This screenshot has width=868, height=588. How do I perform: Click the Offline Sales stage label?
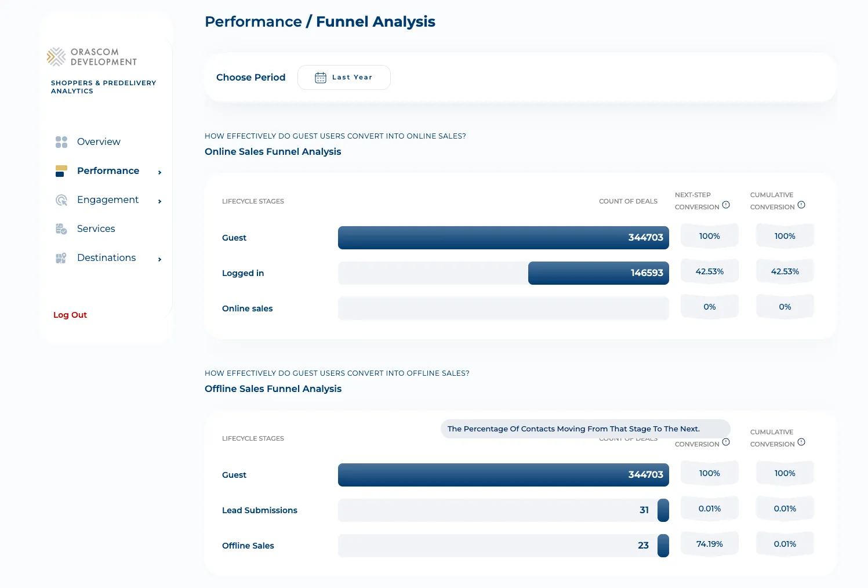coord(248,546)
